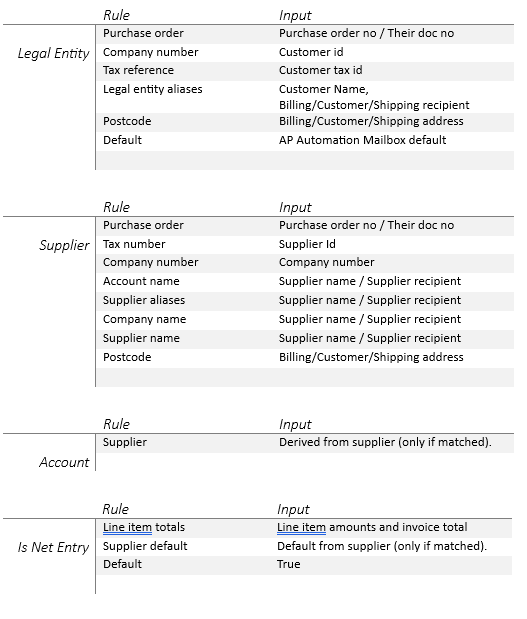
Task: Click Postcode rule in Supplier table
Action: pos(127,357)
